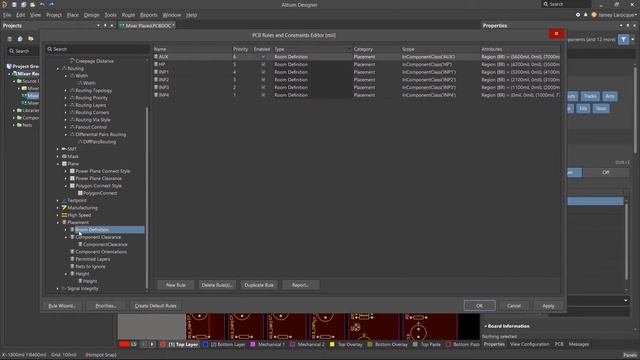Click the Create Default Rules button
Screen dimensions: 640x360
156,306
